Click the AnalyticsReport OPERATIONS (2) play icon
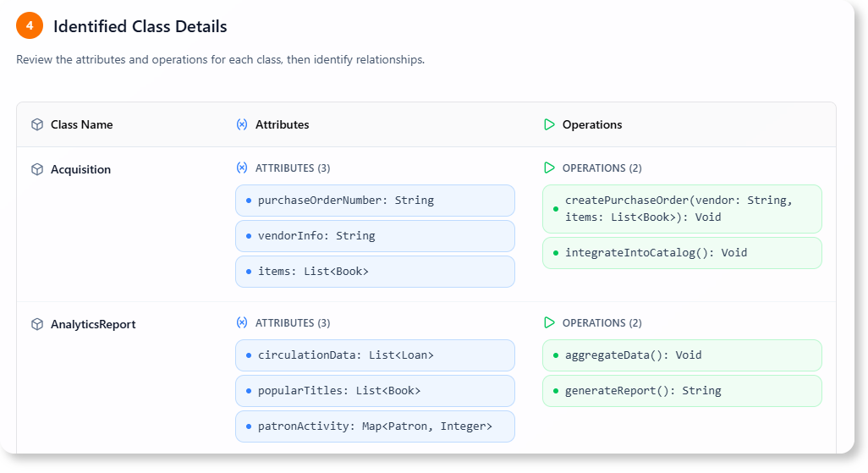Image resolution: width=868 pixels, height=473 pixels. pos(549,323)
